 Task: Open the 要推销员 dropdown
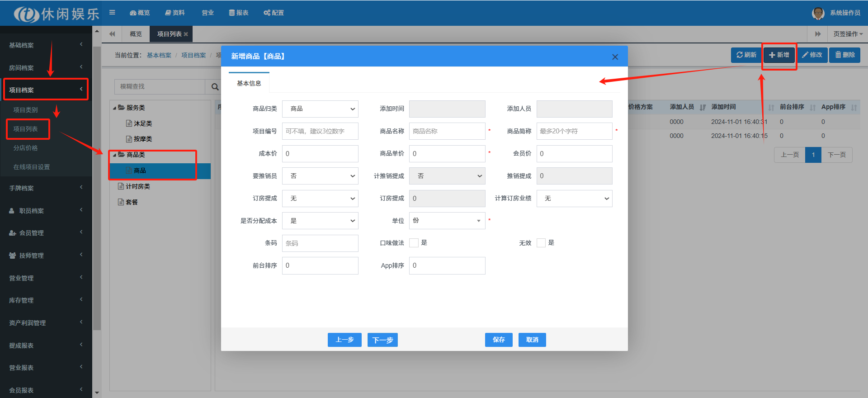(x=320, y=176)
